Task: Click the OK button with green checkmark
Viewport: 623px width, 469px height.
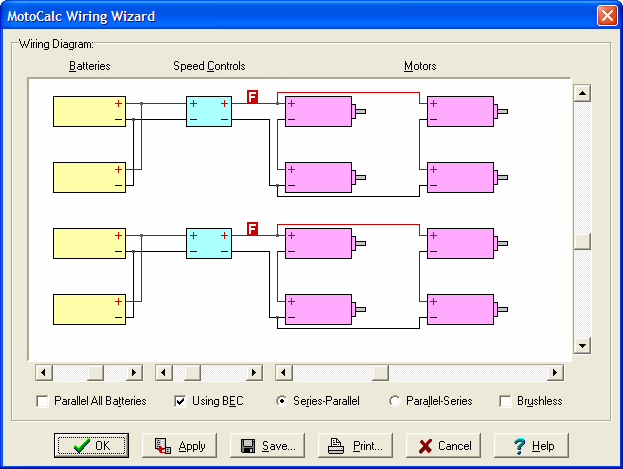Action: [x=91, y=446]
